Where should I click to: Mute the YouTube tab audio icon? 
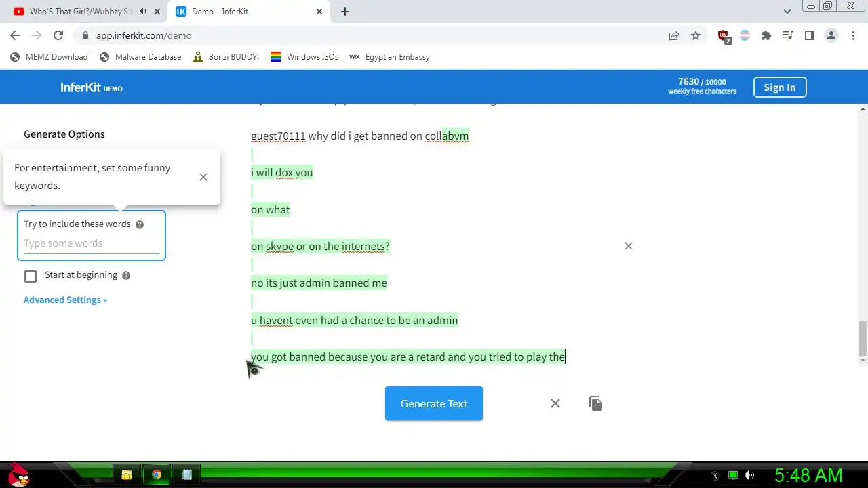coord(142,12)
